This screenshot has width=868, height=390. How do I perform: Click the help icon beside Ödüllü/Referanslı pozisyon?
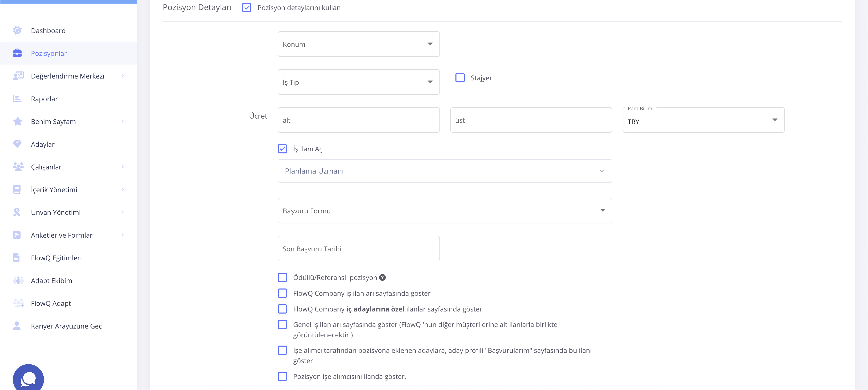(x=382, y=277)
